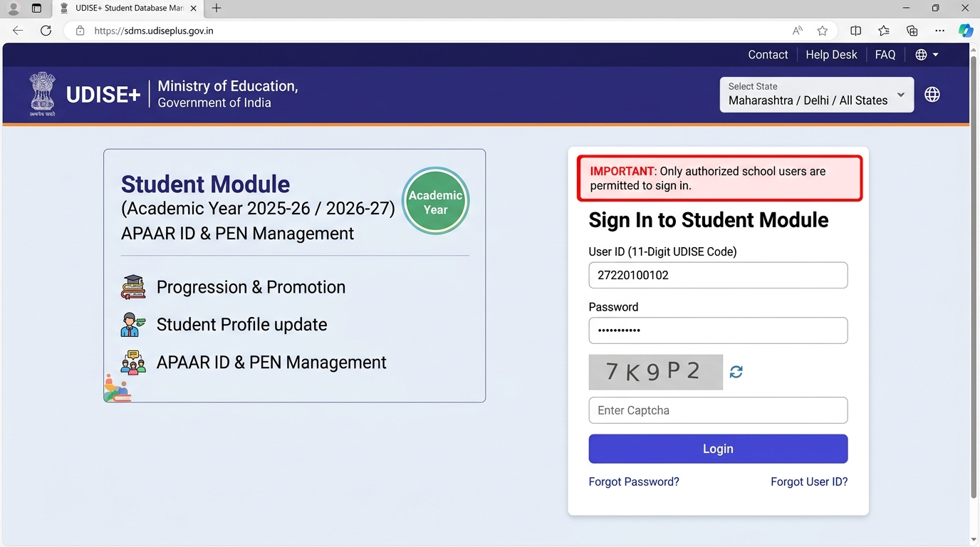The height and width of the screenshot is (547, 980).
Task: Open browser Settings and more menu
Action: pos(940,31)
